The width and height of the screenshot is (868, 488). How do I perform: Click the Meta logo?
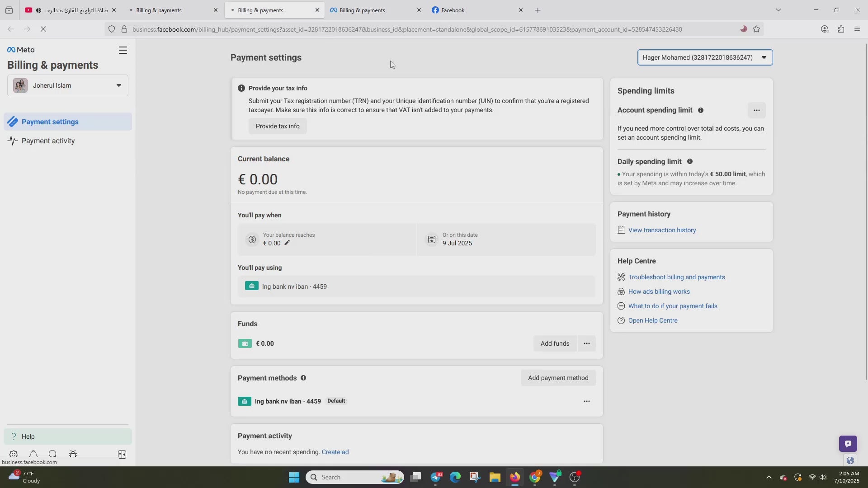(21, 50)
